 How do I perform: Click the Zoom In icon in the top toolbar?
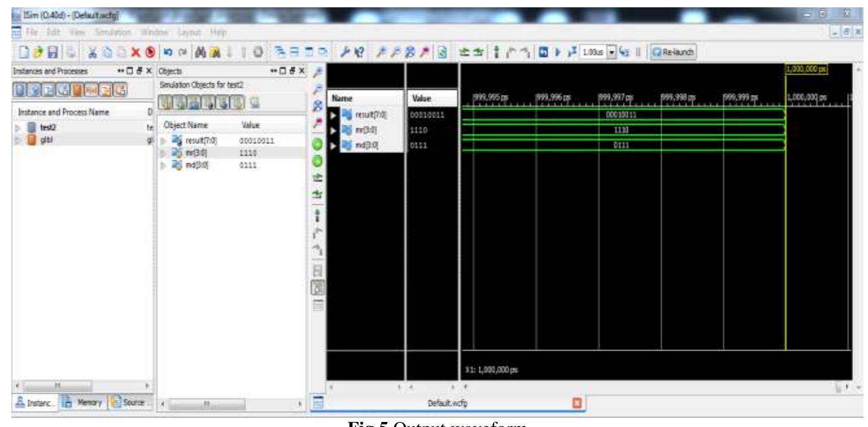381,52
